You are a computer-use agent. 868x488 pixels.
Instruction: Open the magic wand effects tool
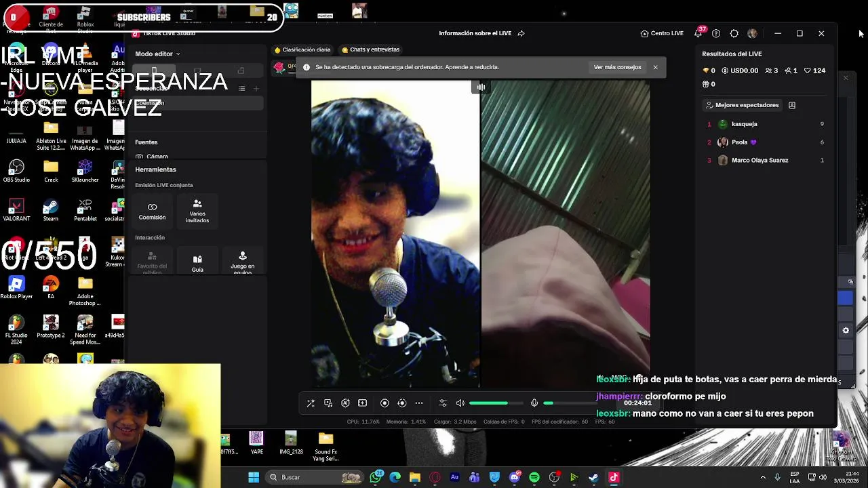pos(311,403)
